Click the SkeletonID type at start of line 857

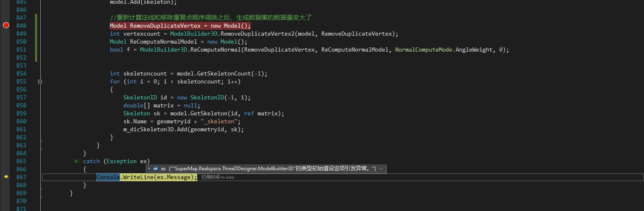coord(140,97)
